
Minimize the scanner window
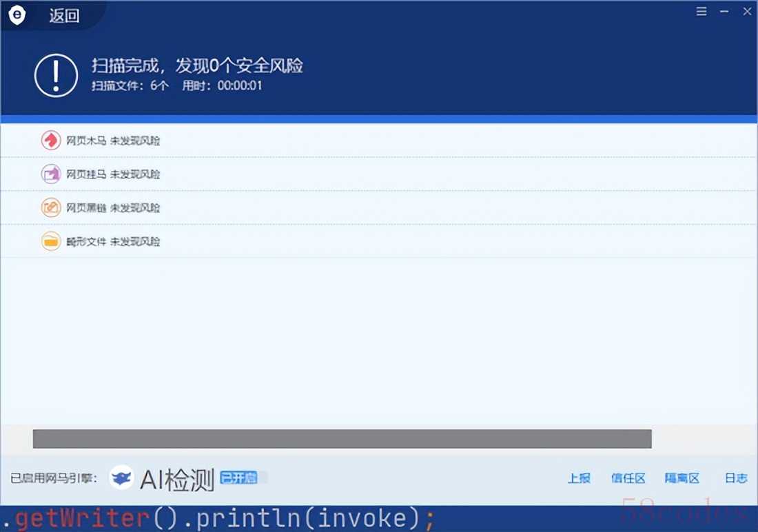tap(724, 11)
